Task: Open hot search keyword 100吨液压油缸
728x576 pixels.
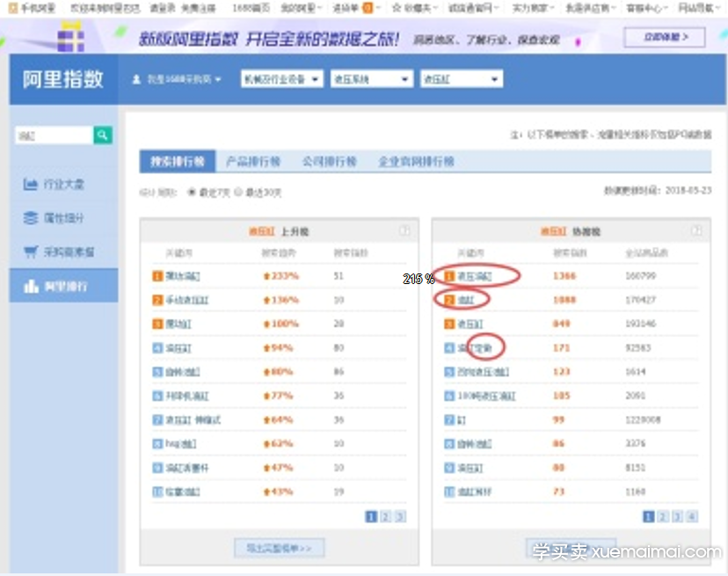Action: 486,396
